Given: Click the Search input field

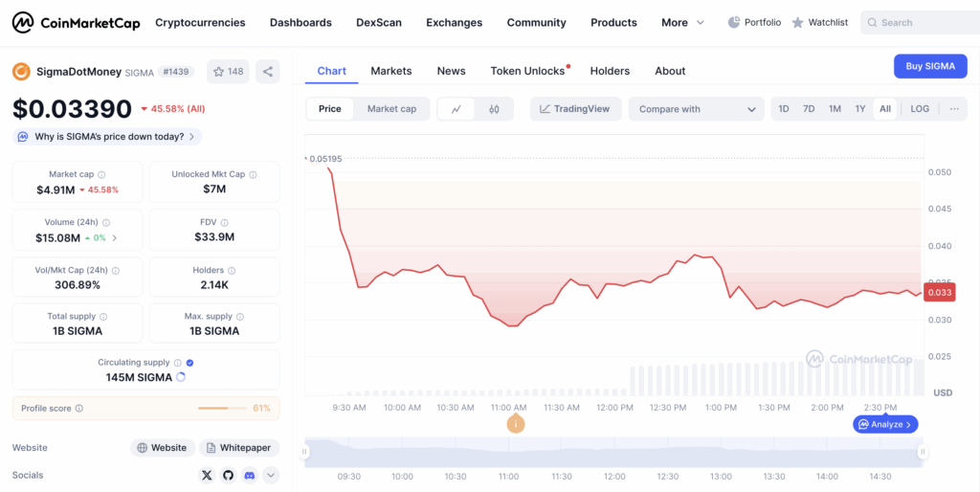Looking at the screenshot, I should tap(924, 22).
